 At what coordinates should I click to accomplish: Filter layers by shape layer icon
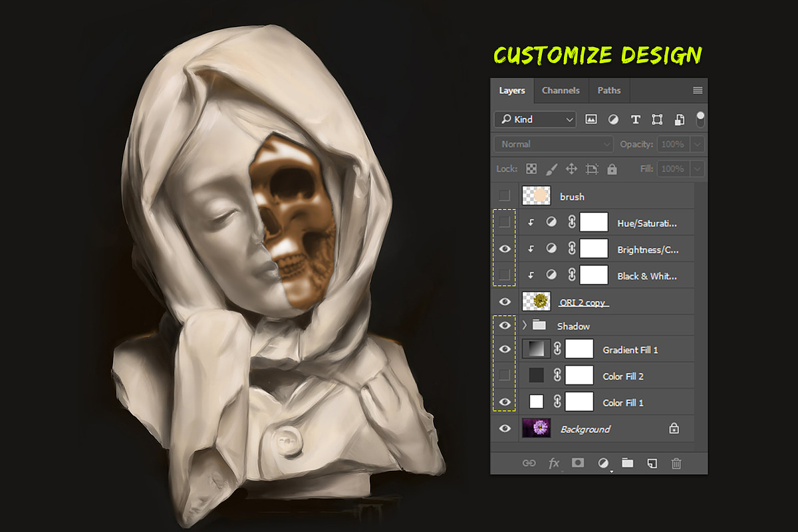tap(657, 120)
